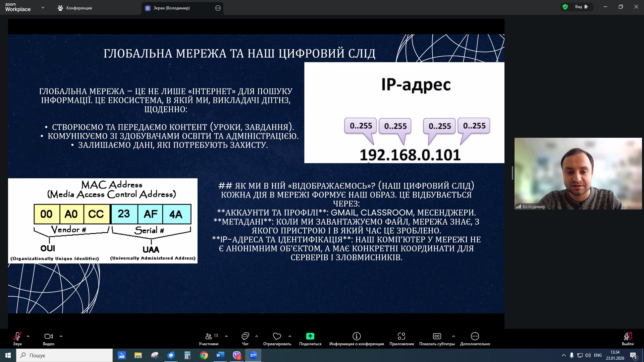Click the green Поделиться share icon
Viewport: 644px width, 362px height.
[x=310, y=337]
